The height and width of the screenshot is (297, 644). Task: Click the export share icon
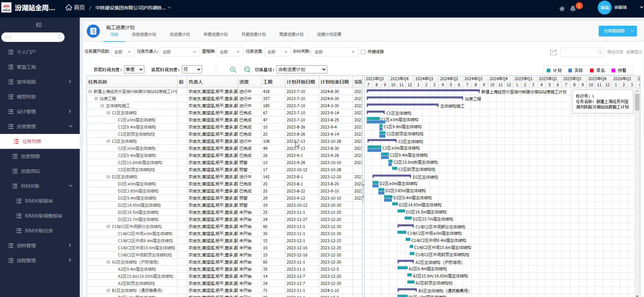point(553,52)
